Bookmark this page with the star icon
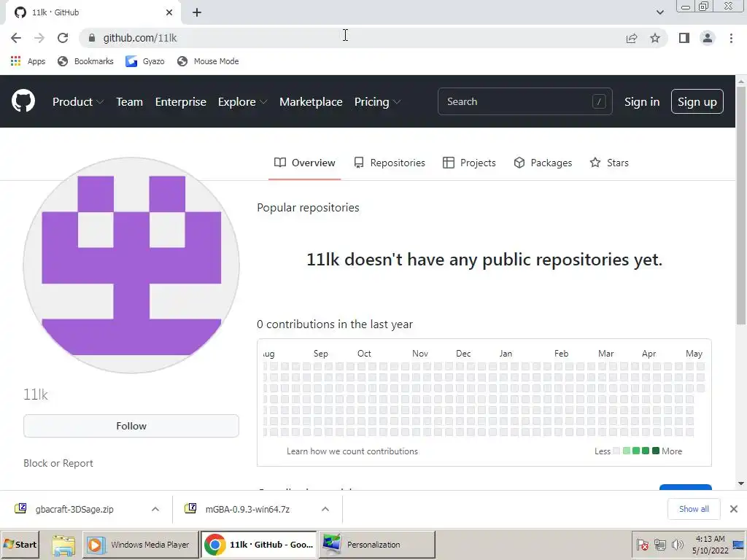Screen dimensions: 747x560 click(655, 38)
